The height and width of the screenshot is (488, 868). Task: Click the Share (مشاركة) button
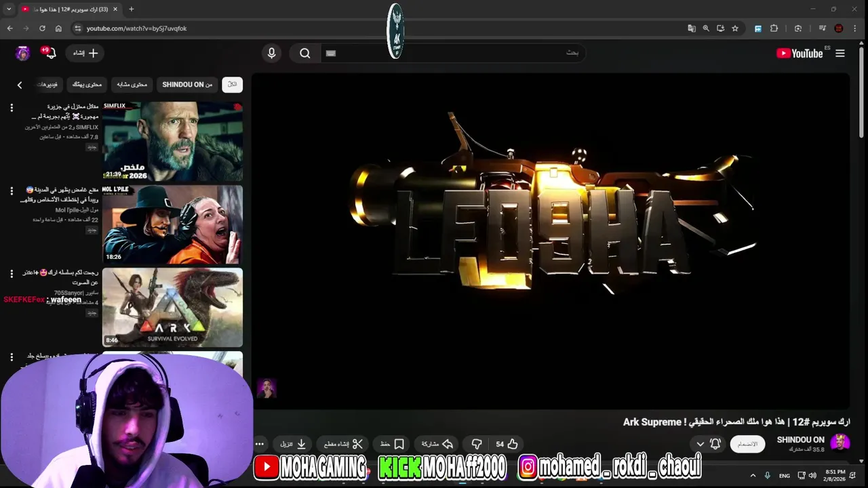(x=437, y=444)
